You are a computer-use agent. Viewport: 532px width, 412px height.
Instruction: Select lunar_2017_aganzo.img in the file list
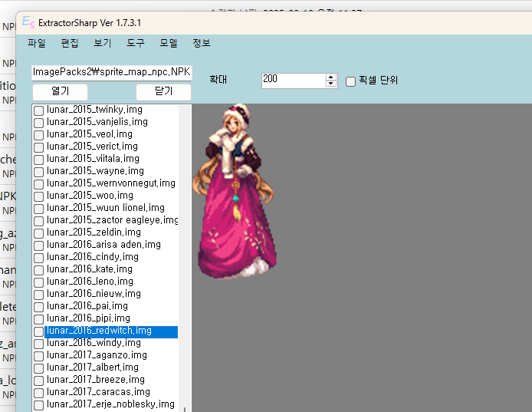97,355
